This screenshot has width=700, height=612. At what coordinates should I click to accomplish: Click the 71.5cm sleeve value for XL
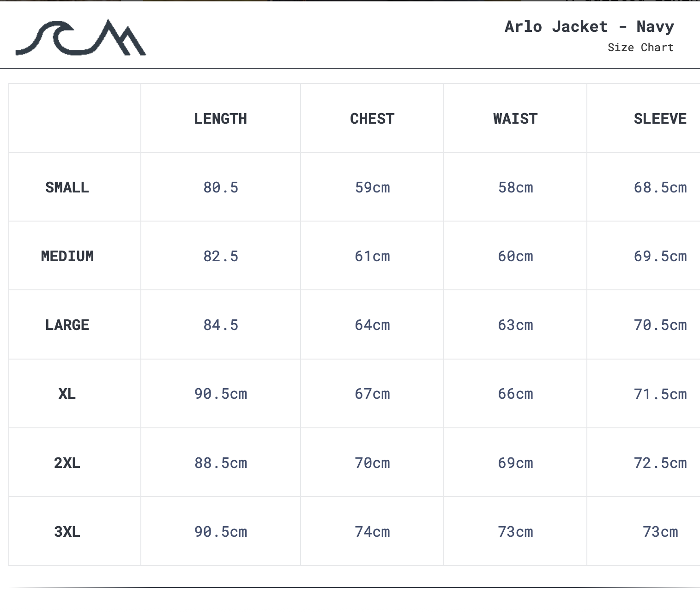(660, 394)
